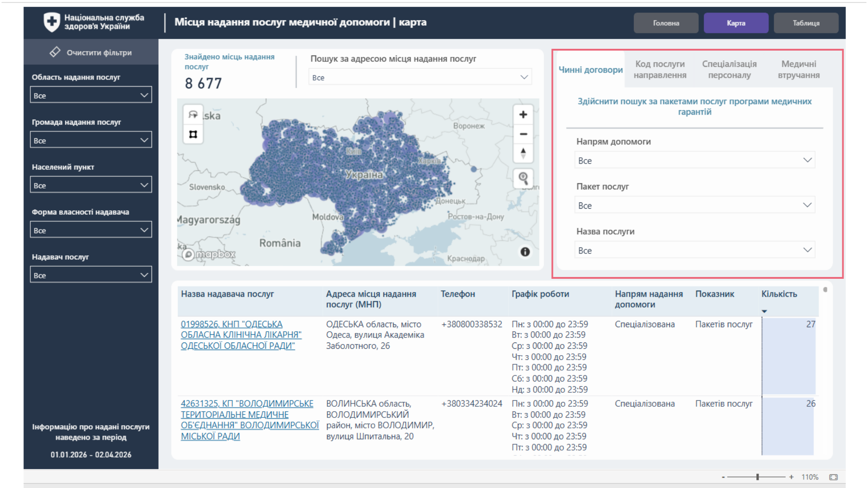Screen dimensions: 868x488
Task: Click the zoom-out minus in status bar
Action: tap(723, 477)
